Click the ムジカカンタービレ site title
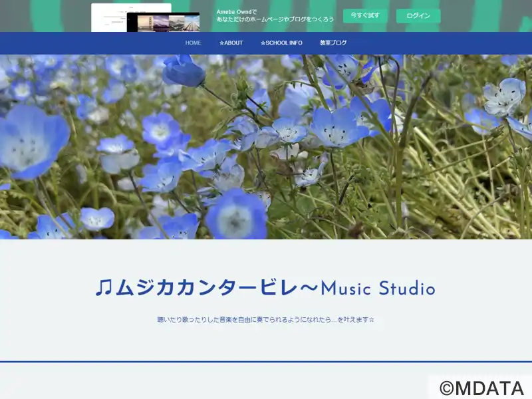Viewport: 532px width, 399px height. 206,288
